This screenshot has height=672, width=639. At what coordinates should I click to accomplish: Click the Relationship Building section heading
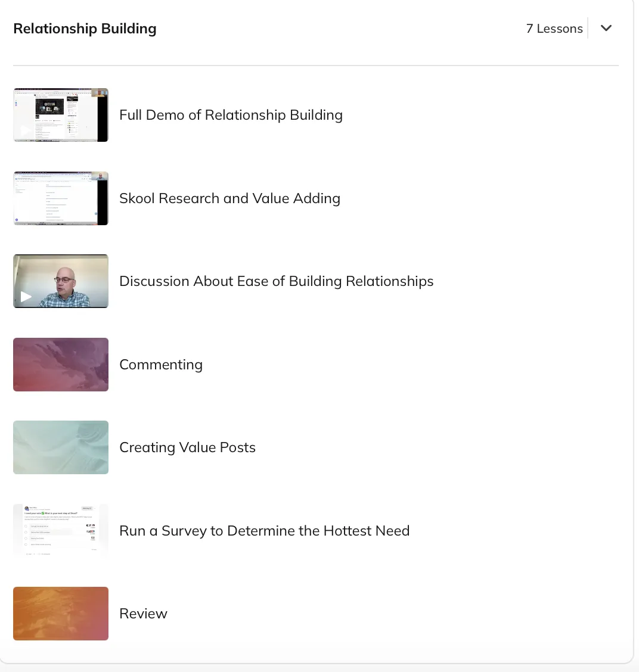click(85, 29)
